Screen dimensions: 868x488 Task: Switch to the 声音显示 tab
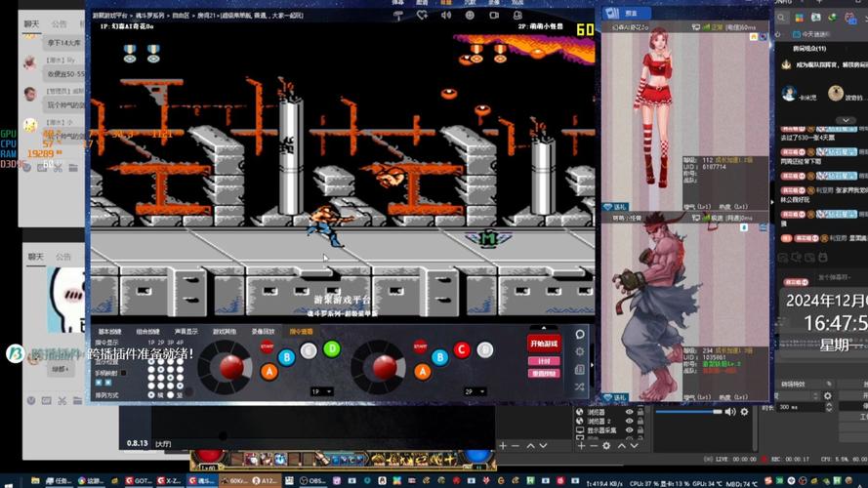pos(186,332)
